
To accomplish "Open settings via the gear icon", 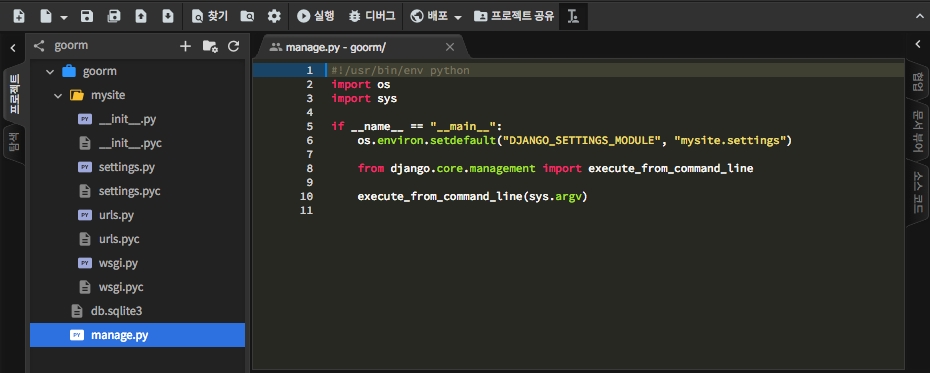I will pos(273,16).
